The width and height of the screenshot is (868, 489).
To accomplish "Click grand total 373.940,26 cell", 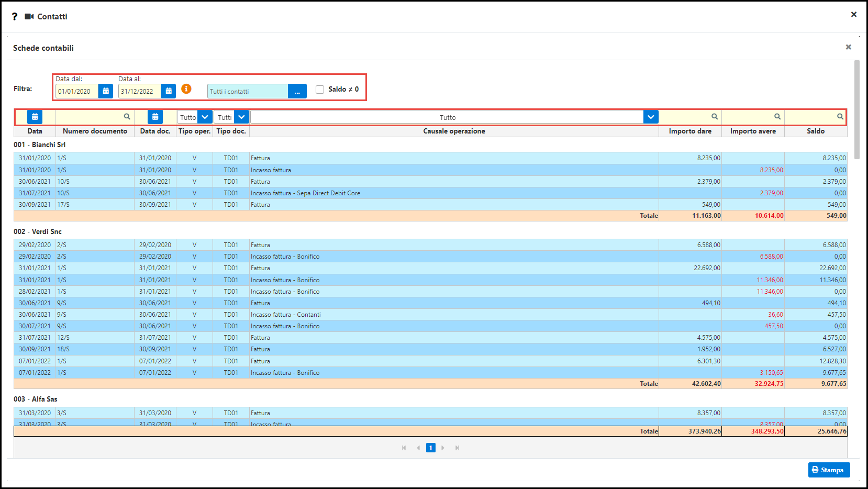I will coord(690,431).
